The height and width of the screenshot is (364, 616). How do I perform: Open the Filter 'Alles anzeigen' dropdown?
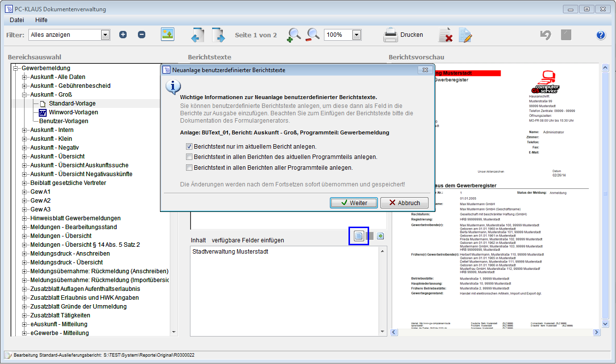[x=105, y=35]
